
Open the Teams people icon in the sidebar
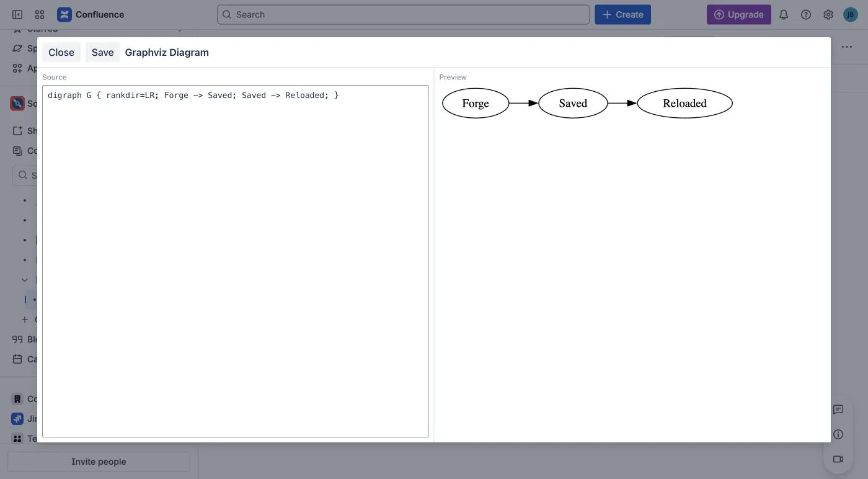[x=17, y=439]
